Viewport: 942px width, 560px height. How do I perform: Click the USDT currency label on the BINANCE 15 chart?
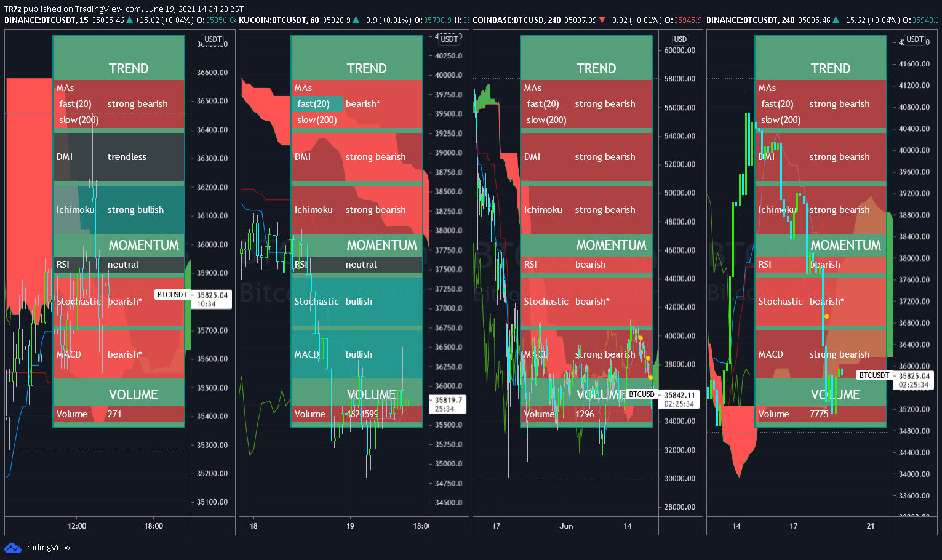[213, 39]
